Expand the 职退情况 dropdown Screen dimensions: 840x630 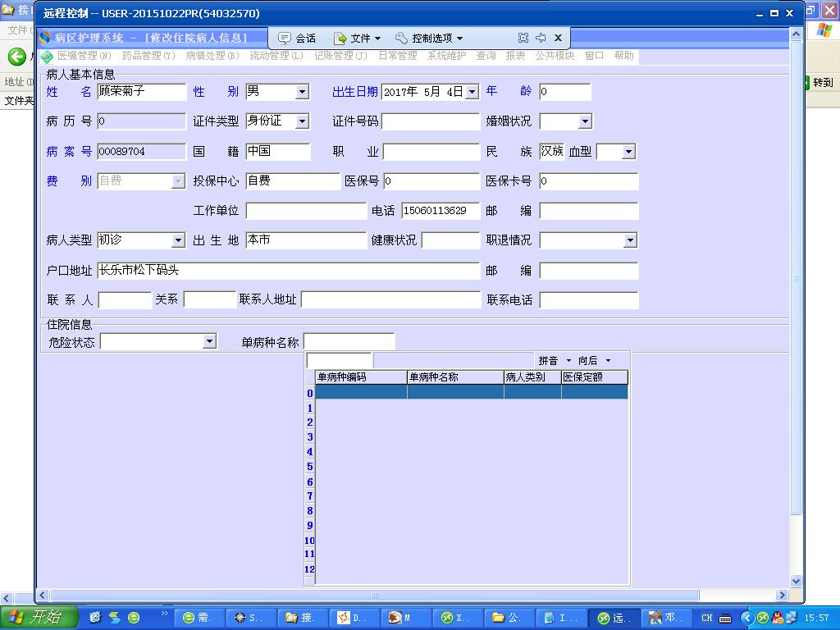[630, 240]
